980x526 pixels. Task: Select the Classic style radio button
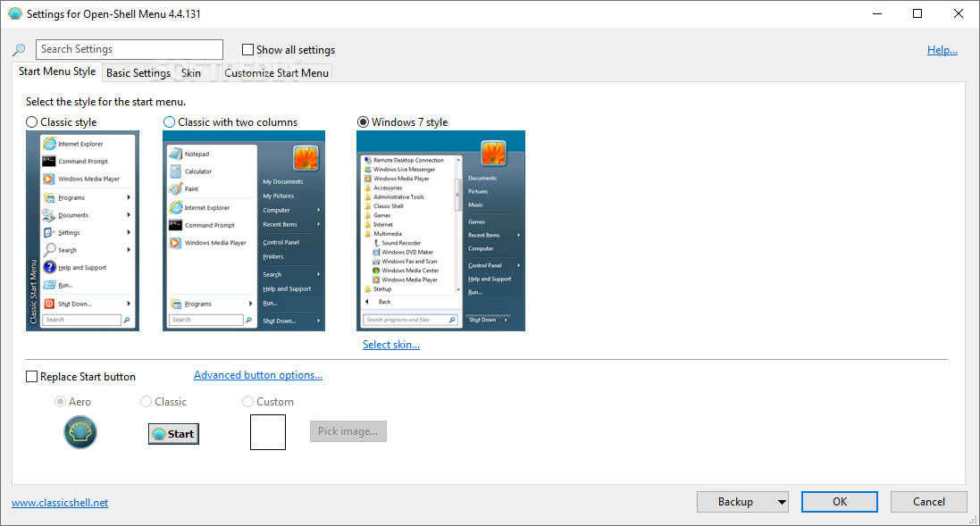point(31,121)
